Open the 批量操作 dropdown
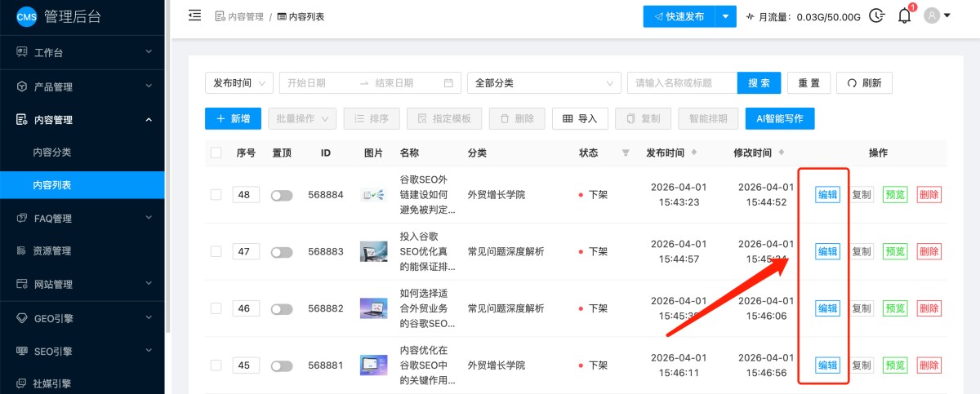The image size is (980, 394). 301,118
